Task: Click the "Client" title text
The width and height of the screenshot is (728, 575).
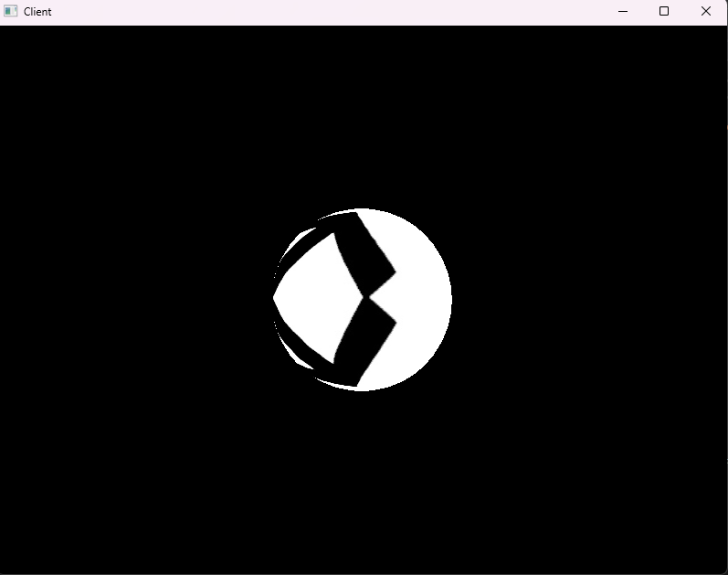Action: click(x=37, y=12)
